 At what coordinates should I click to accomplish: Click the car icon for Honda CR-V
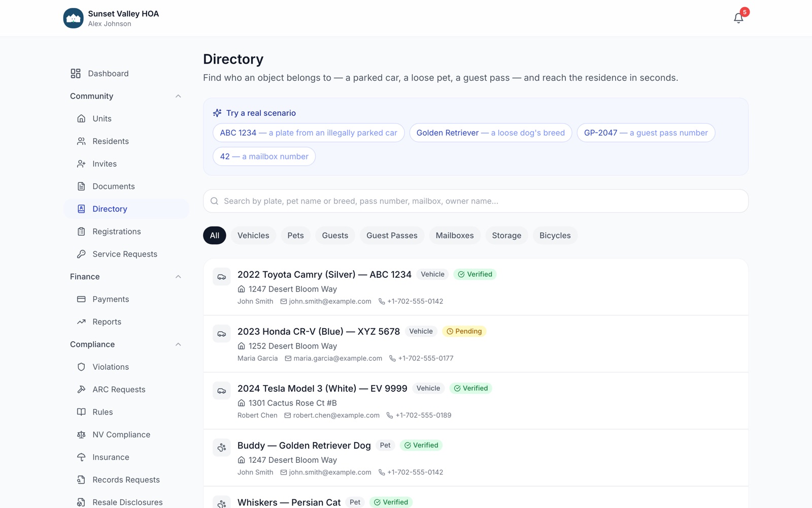tap(222, 334)
